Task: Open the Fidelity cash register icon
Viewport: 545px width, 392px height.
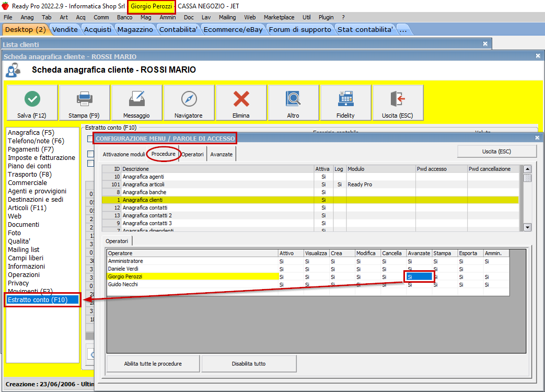Action: pos(346,99)
